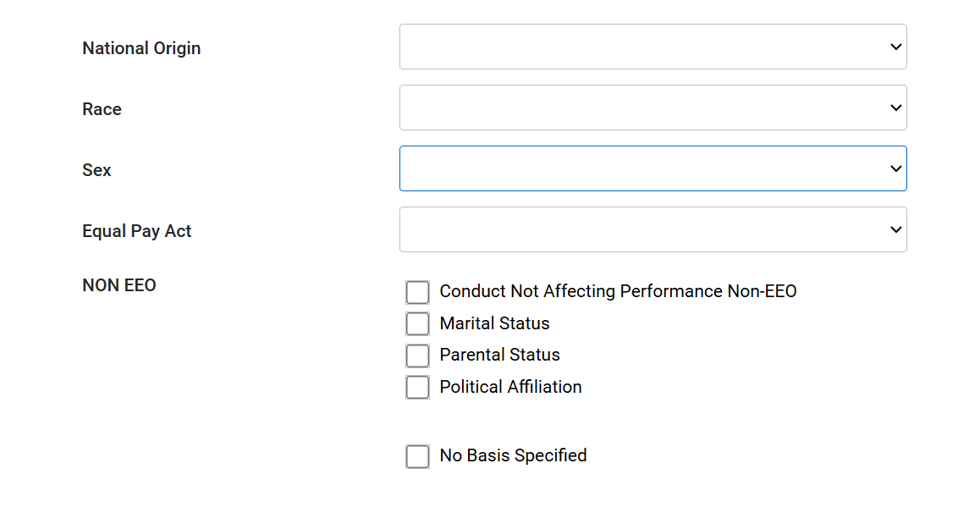Click the "Parental Status" label text
The width and height of the screenshot is (980, 524).
tap(499, 355)
